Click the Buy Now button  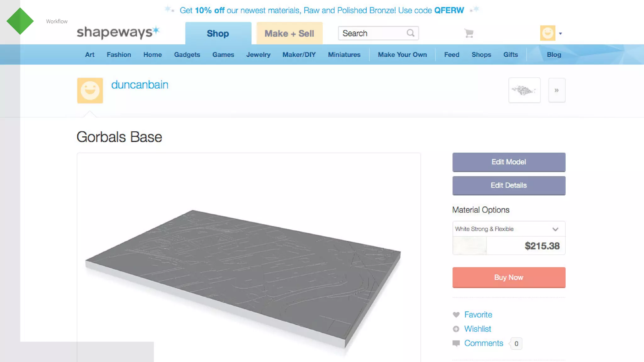coord(509,277)
